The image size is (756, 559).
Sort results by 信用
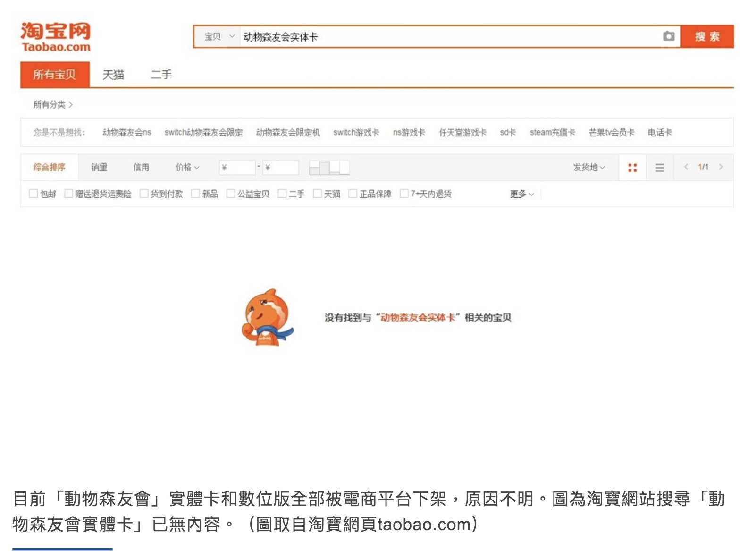[x=141, y=167]
